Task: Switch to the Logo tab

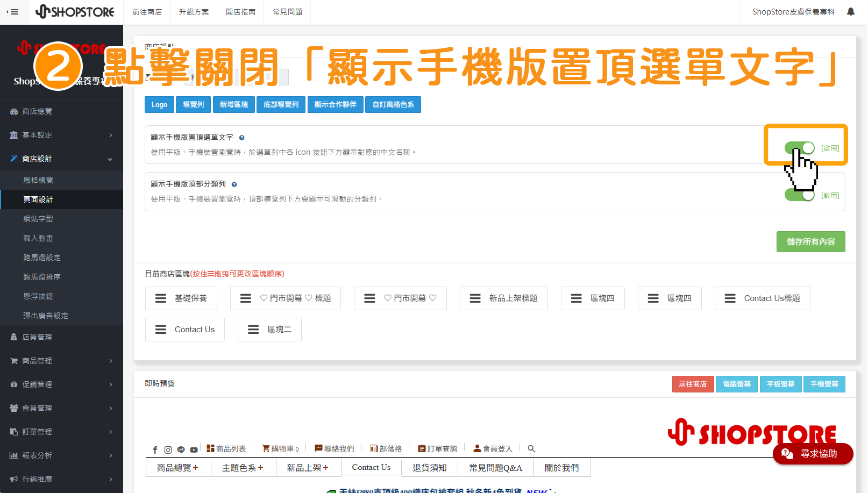Action: coord(159,104)
